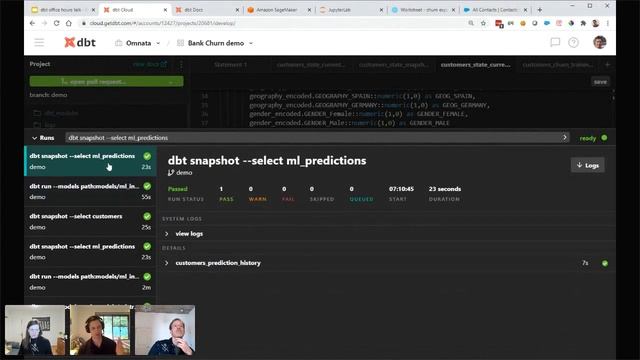Screen dimensions: 640x360
Task: Submit command with the arrow icon
Action: [565, 138]
